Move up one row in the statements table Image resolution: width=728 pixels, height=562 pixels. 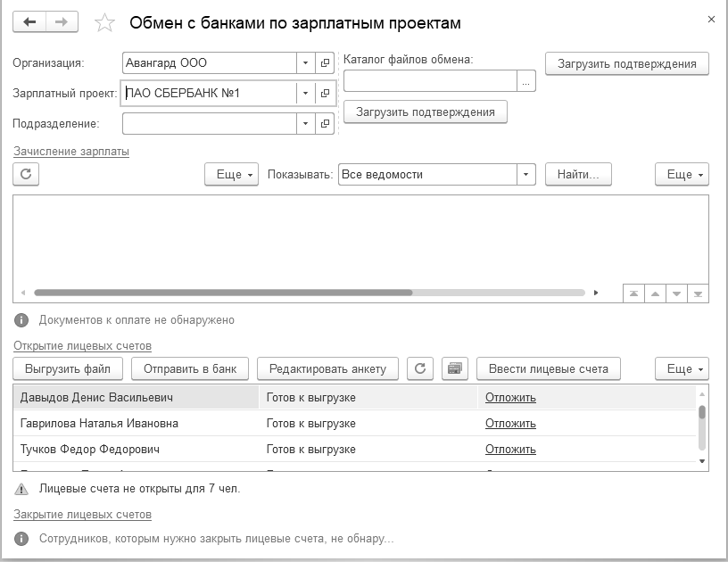click(655, 293)
